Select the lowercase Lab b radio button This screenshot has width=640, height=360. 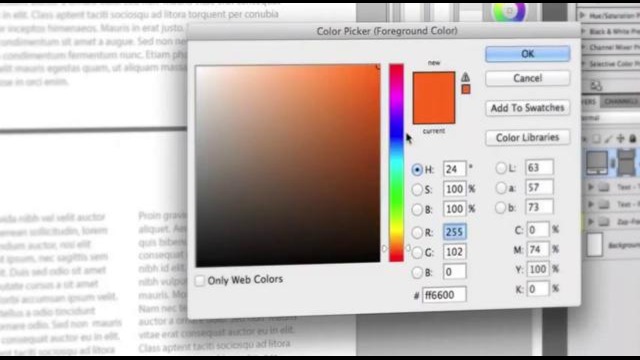[500, 208]
